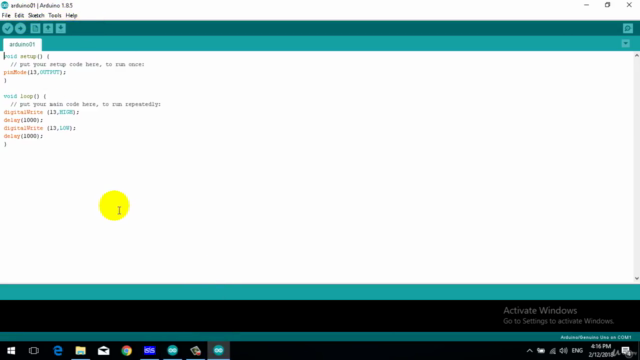The width and height of the screenshot is (640, 360).
Task: Open a sketch with the up-arrow toolbar icon
Action: point(48,29)
